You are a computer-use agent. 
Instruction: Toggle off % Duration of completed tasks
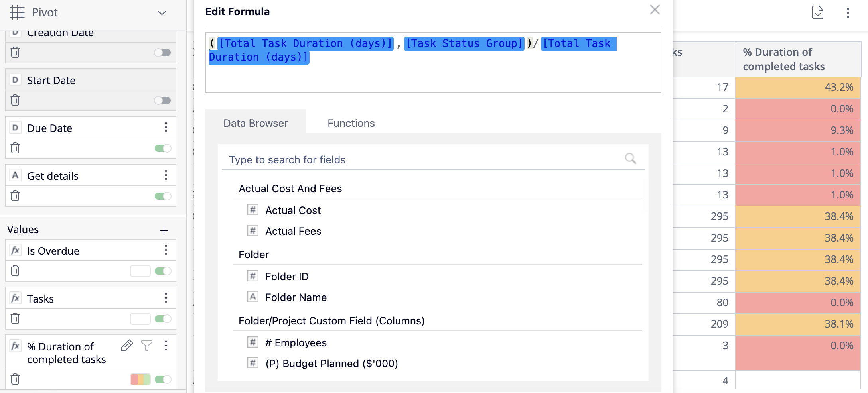[x=163, y=379]
